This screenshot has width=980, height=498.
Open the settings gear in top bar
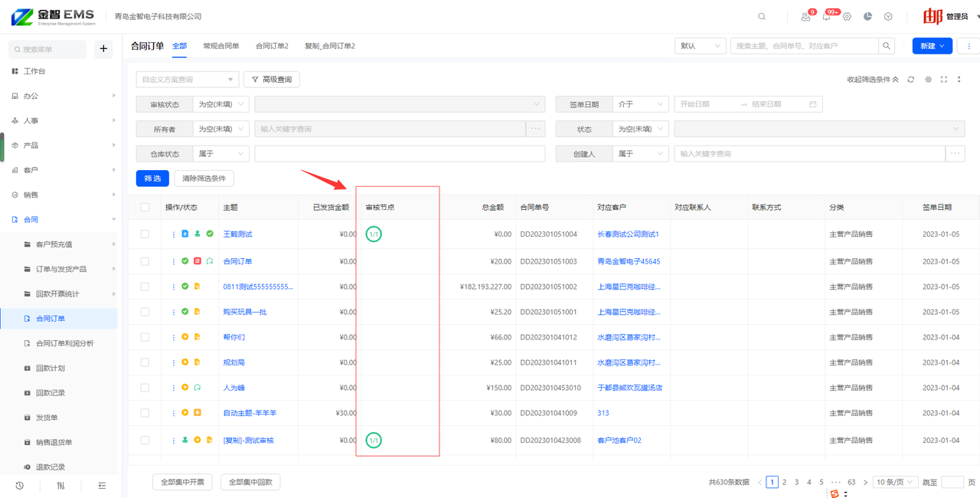847,17
